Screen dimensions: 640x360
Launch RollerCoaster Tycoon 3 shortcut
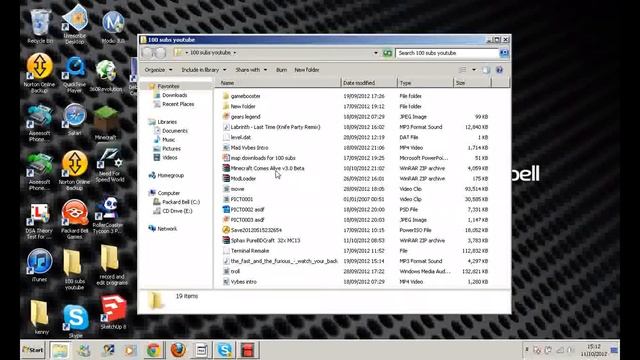(108, 215)
